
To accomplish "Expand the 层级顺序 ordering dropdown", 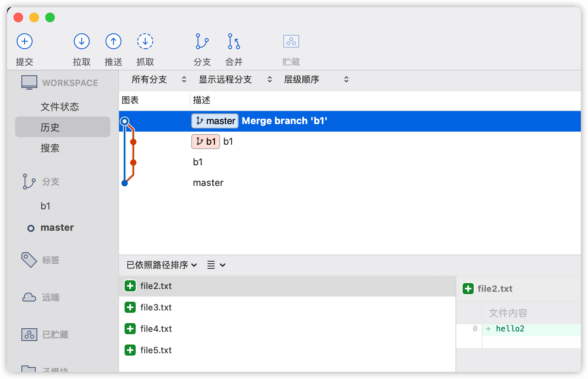I will tap(316, 80).
